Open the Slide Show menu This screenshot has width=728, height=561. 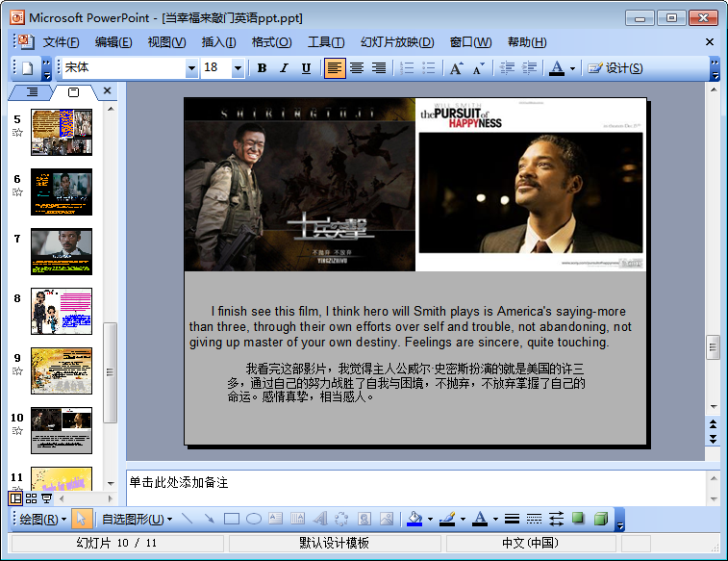pyautogui.click(x=396, y=42)
